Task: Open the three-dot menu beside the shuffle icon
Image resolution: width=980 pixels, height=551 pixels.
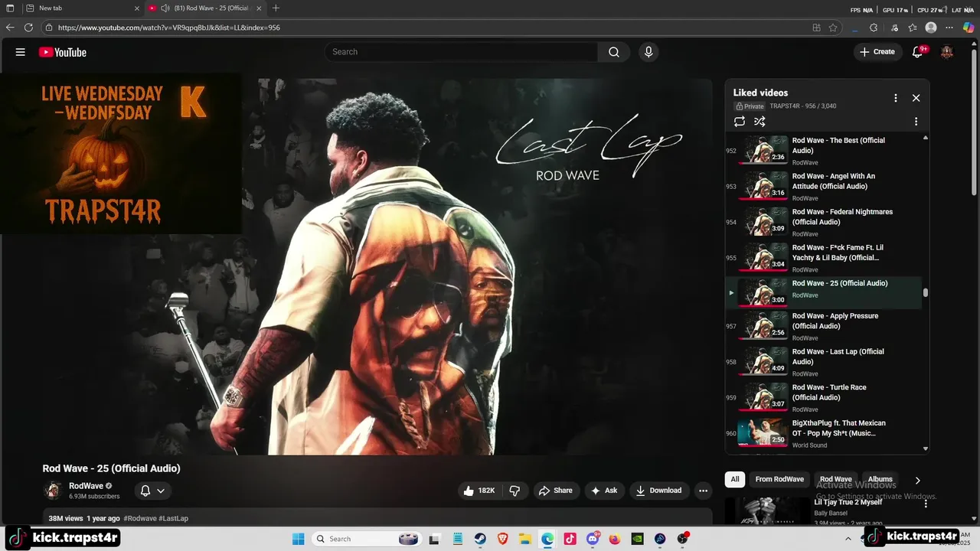Action: tap(916, 122)
